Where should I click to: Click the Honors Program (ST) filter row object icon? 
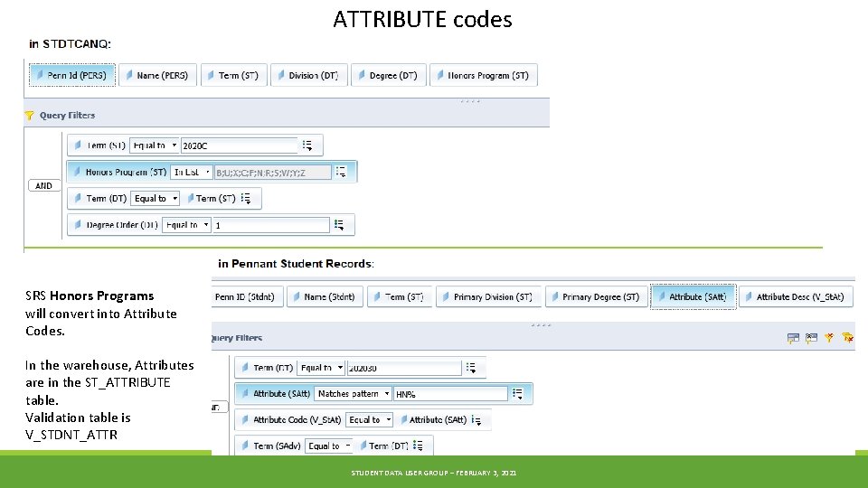pos(77,172)
